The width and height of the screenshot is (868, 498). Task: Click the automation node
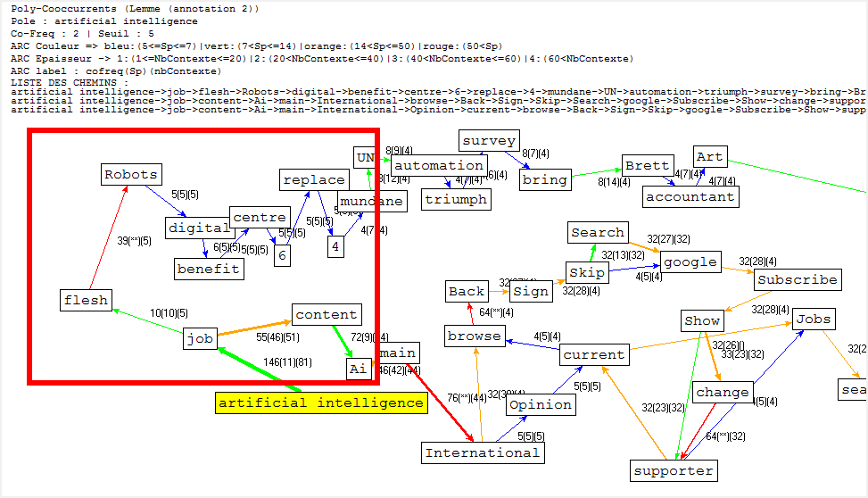pyautogui.click(x=439, y=165)
